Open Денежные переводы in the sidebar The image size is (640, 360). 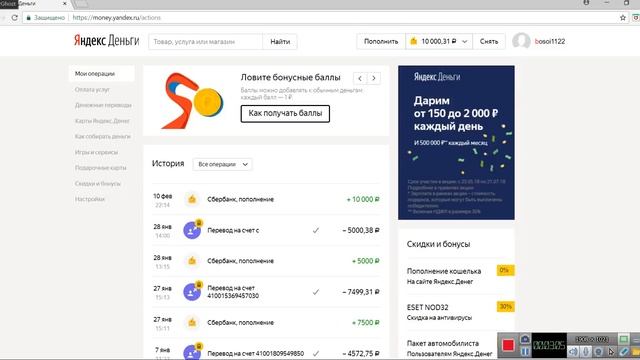click(103, 105)
